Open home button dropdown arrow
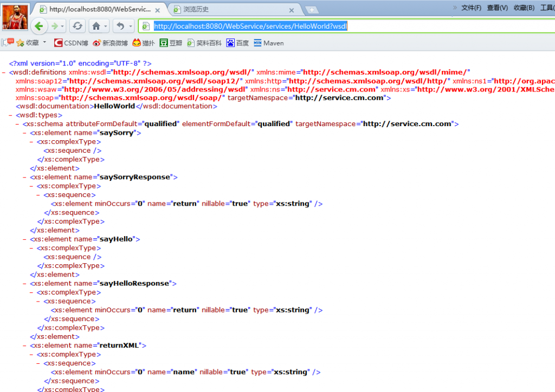Viewport: 555px width, 392px height. (x=106, y=26)
